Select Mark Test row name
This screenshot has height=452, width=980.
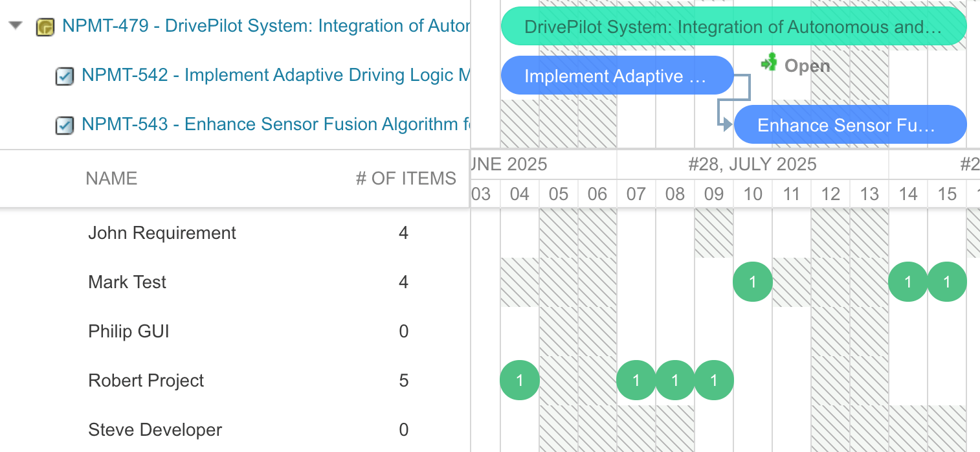[x=127, y=282]
